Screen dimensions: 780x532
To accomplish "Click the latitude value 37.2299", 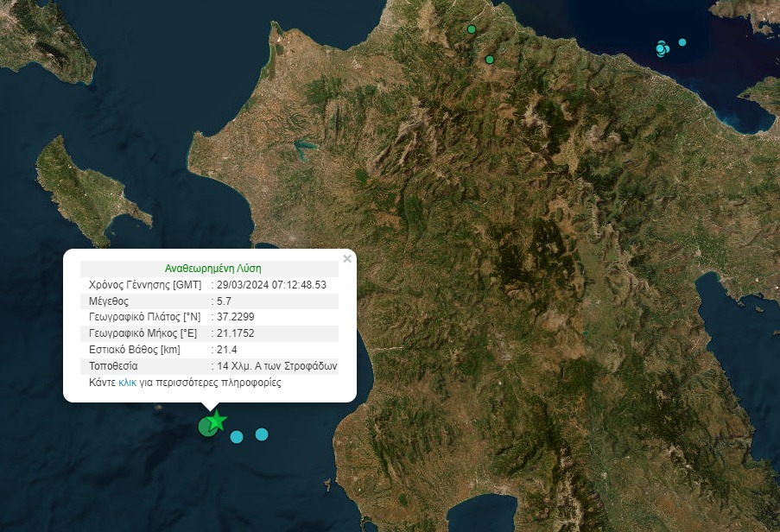I will [x=236, y=317].
